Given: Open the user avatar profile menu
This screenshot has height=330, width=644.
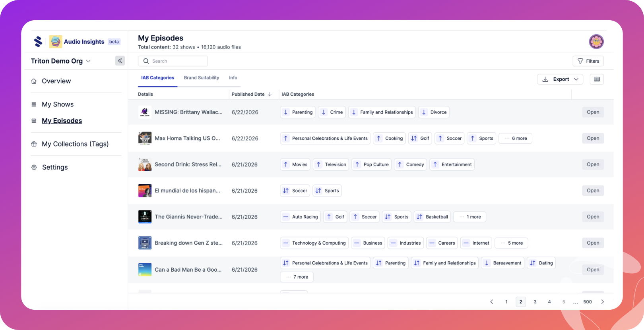Looking at the screenshot, I should [x=596, y=41].
